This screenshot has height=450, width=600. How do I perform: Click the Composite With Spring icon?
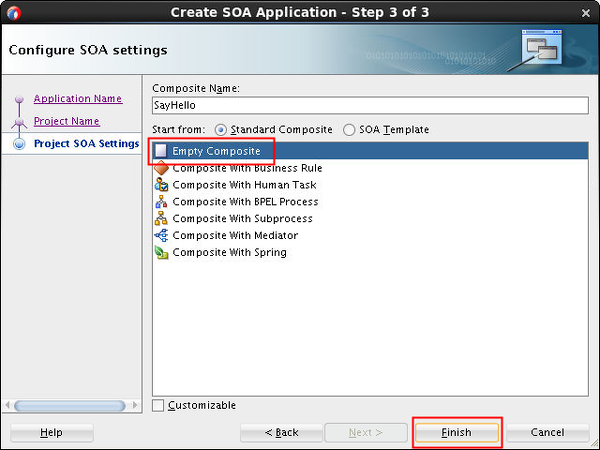tap(161, 253)
